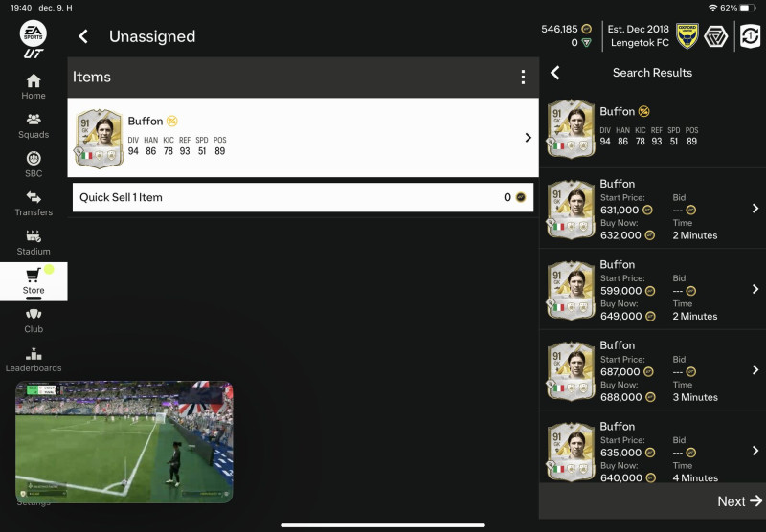766x532 pixels.
Task: Open Buffon listing with 632,000 Buy Now
Action: (653, 209)
